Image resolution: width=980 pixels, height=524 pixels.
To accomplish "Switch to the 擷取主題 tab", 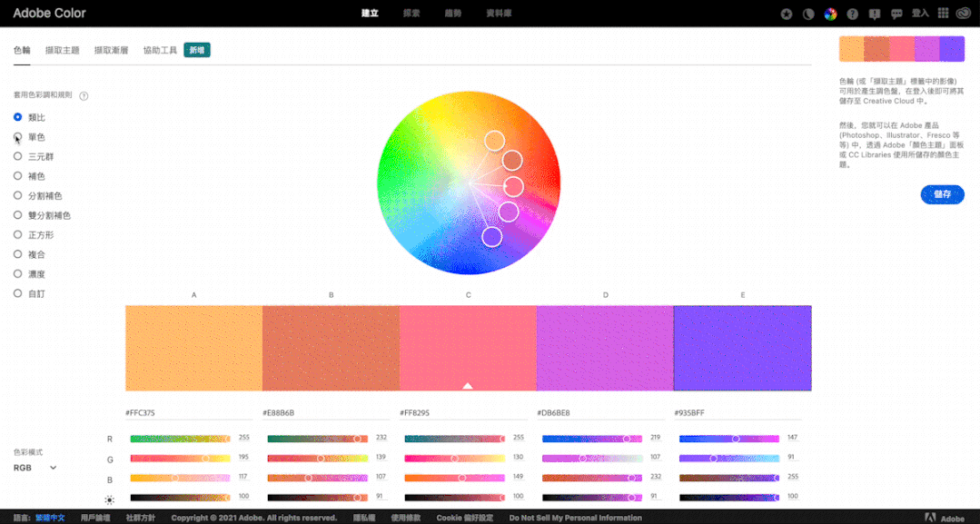I will pos(62,51).
